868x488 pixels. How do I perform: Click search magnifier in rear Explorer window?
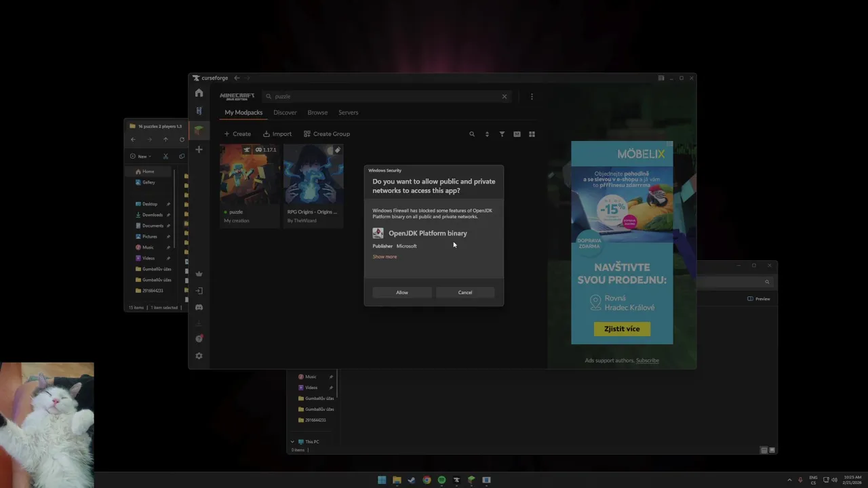(767, 282)
